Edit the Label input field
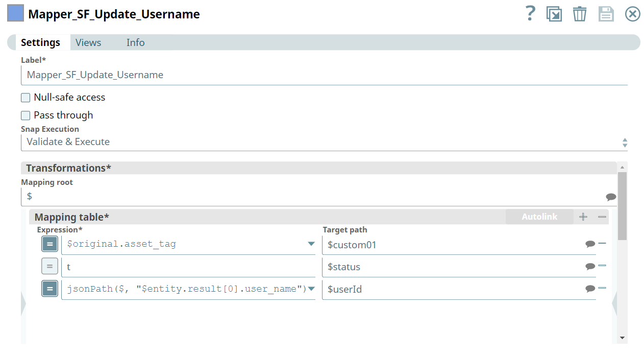The image size is (644, 355). pos(324,75)
